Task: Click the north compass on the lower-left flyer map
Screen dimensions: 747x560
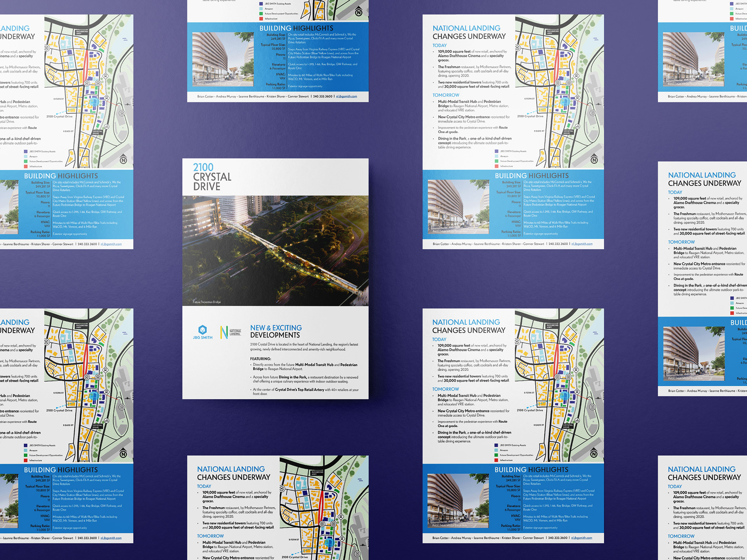Action: coord(123,454)
